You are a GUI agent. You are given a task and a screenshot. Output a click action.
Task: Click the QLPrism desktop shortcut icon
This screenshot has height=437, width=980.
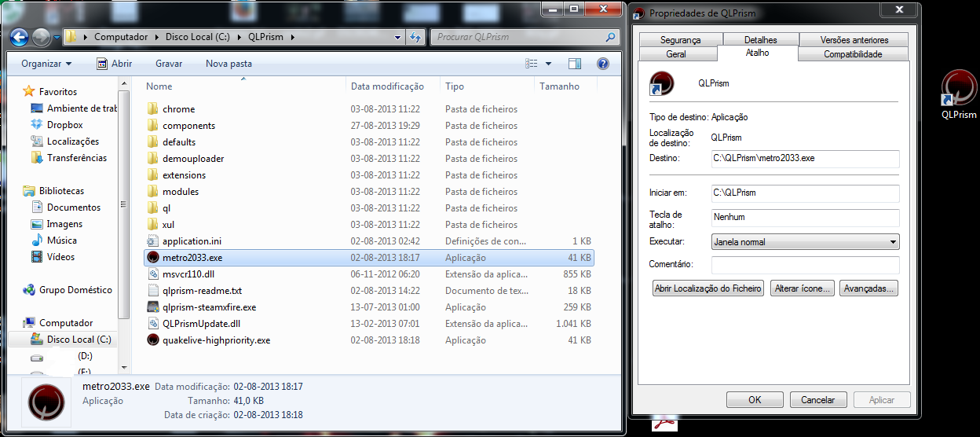click(958, 89)
